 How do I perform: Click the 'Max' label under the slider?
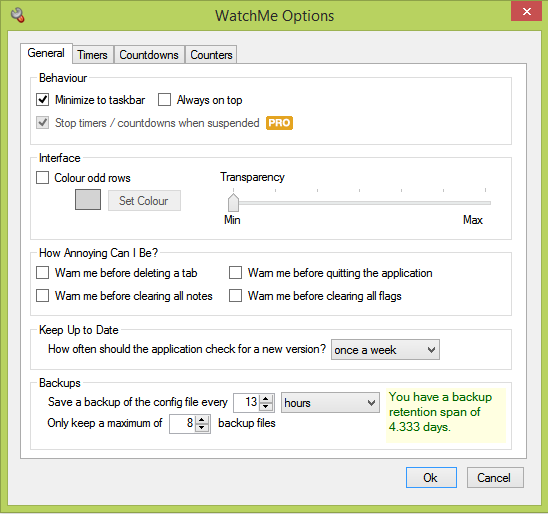click(473, 220)
